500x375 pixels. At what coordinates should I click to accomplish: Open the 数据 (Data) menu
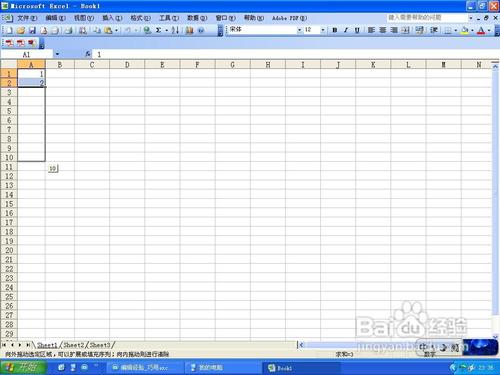coord(197,18)
